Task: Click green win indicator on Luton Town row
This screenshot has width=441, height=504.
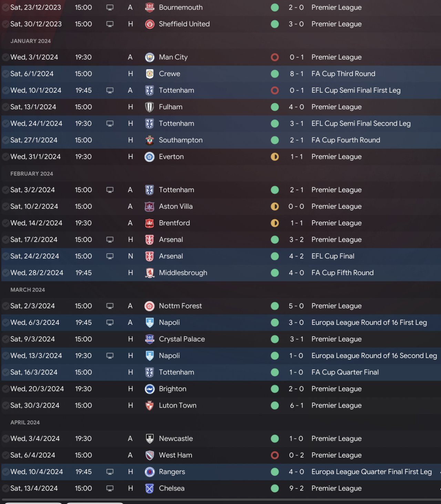Action: coord(275,405)
